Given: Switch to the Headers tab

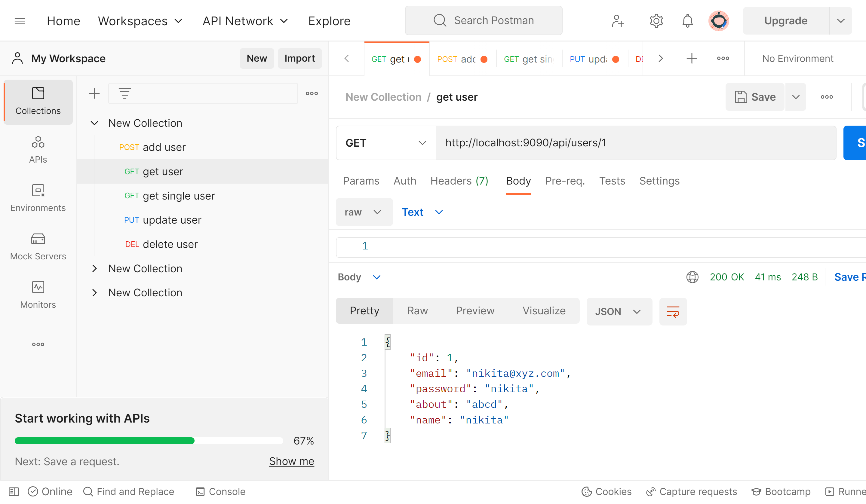Looking at the screenshot, I should click(x=459, y=181).
